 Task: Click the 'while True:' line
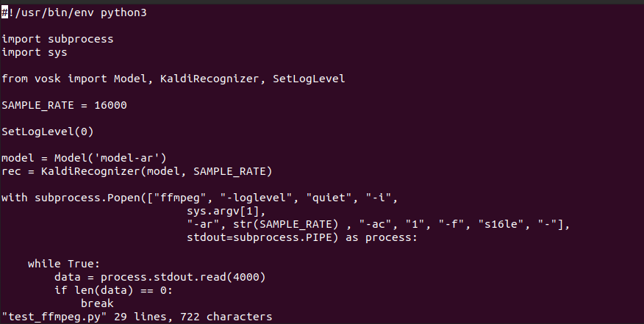tap(64, 264)
